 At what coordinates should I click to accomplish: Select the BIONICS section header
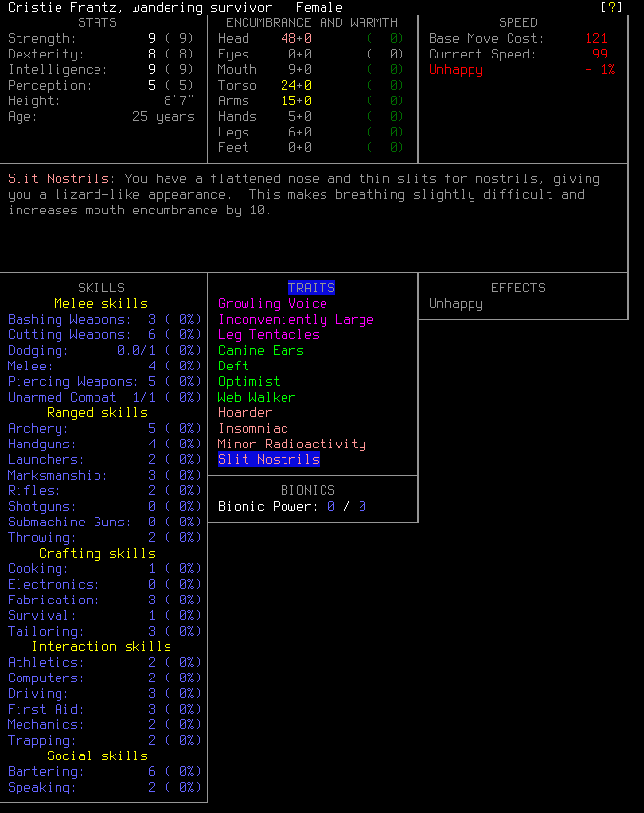(x=308, y=490)
